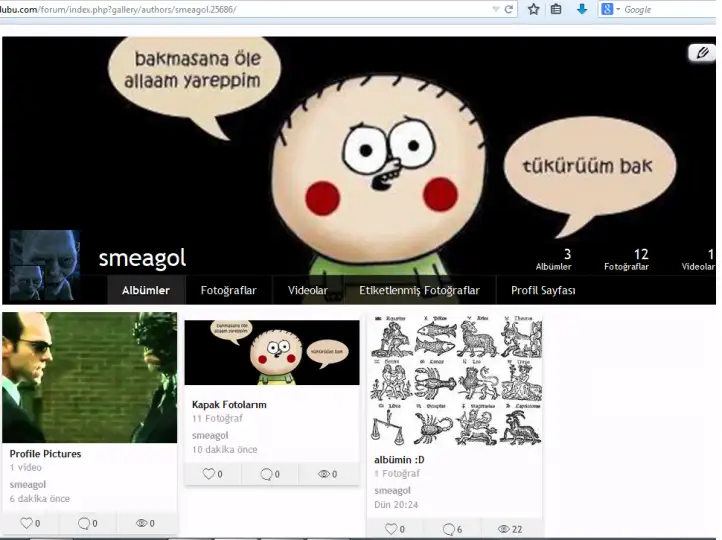Viewport: 722px width, 540px height.
Task: Switch to the Videolar tab
Action: tap(308, 290)
